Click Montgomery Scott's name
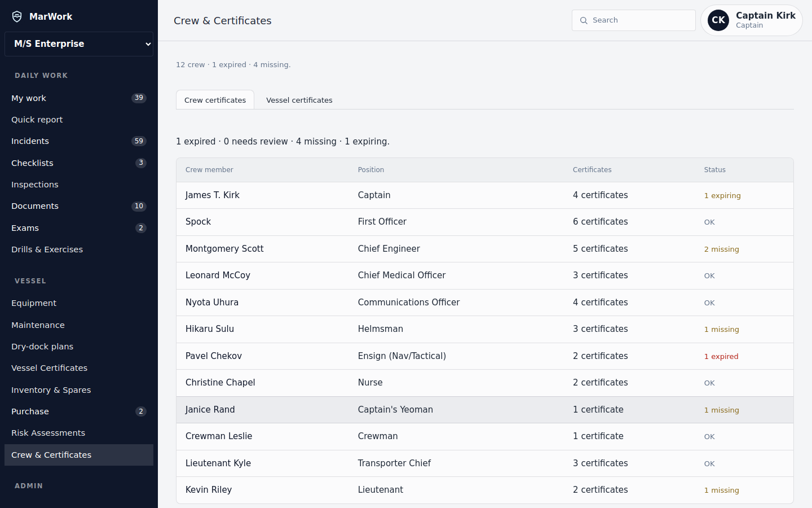The width and height of the screenshot is (812, 508). click(224, 249)
